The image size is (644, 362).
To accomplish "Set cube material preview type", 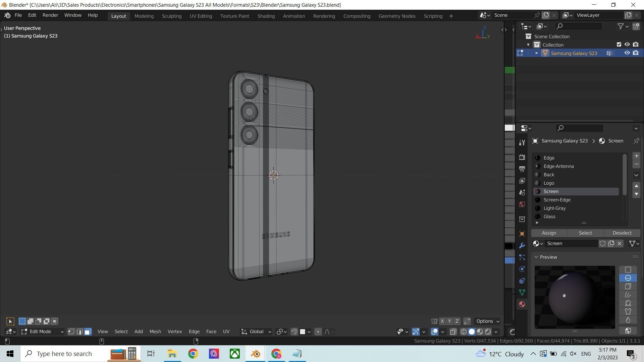I will [628, 286].
